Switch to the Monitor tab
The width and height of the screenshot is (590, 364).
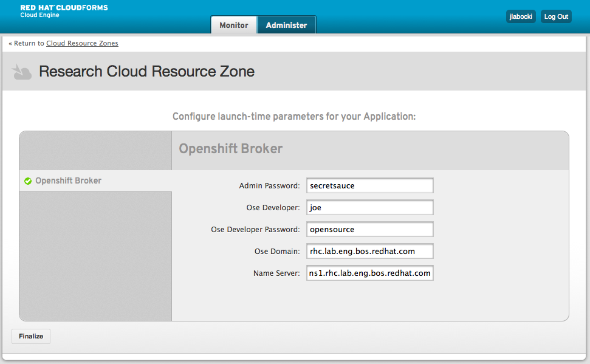tap(234, 26)
